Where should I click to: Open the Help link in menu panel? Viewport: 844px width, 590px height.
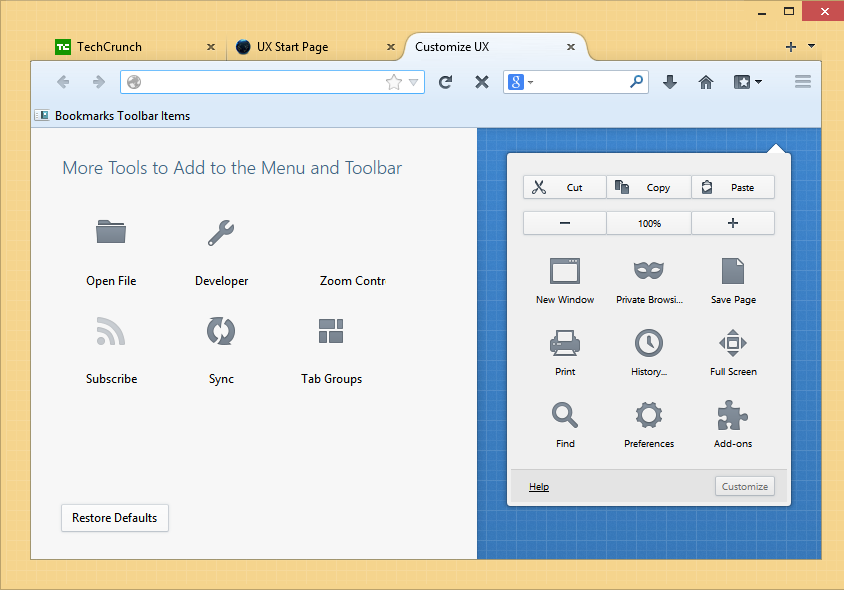pyautogui.click(x=539, y=487)
